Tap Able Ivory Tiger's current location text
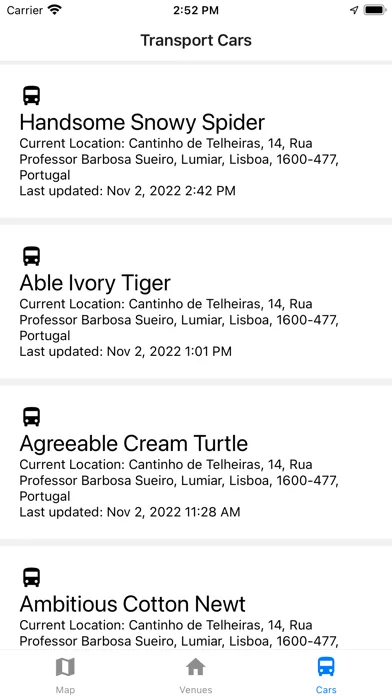Image resolution: width=392 pixels, height=696 pixels. pos(179,320)
